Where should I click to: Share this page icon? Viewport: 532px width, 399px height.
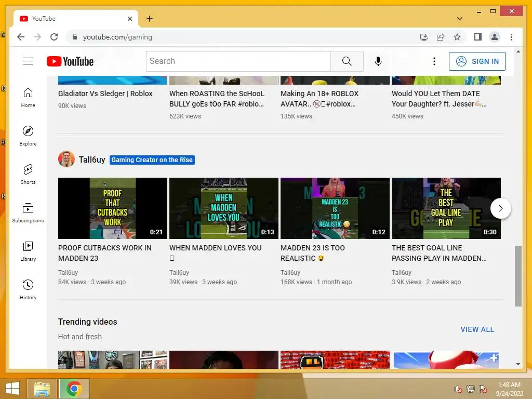(x=441, y=37)
